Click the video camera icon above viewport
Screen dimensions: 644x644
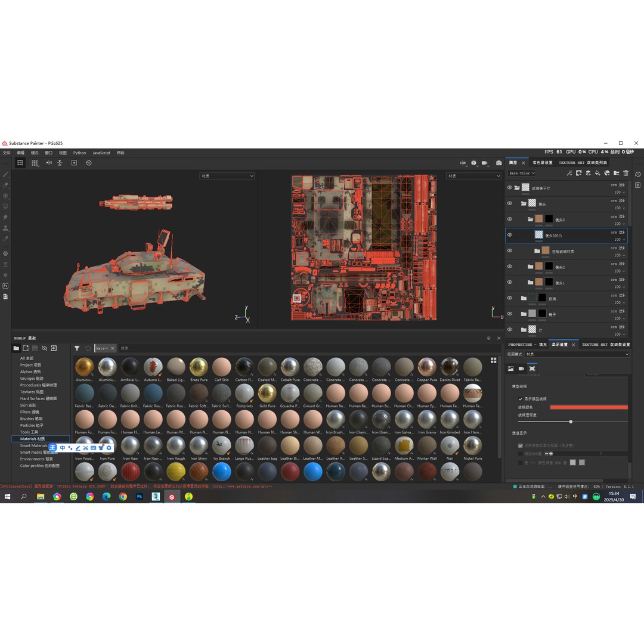tap(485, 163)
